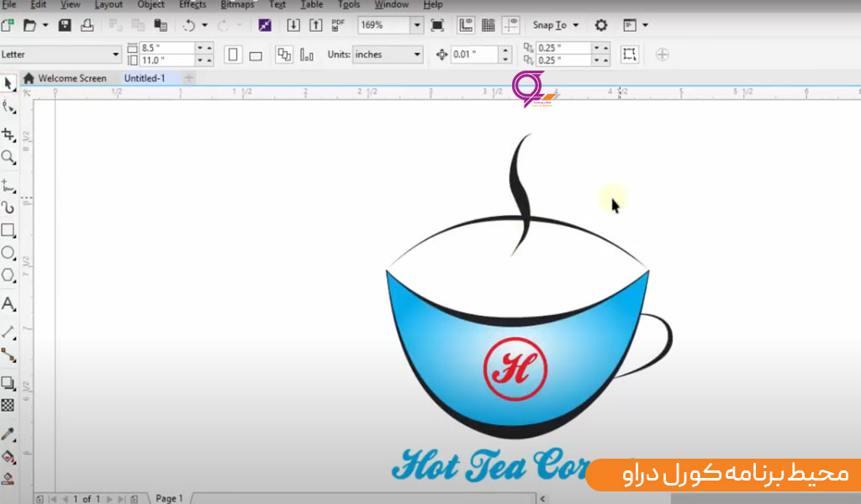Select the Shape tool
This screenshot has width=861, height=504.
click(8, 107)
